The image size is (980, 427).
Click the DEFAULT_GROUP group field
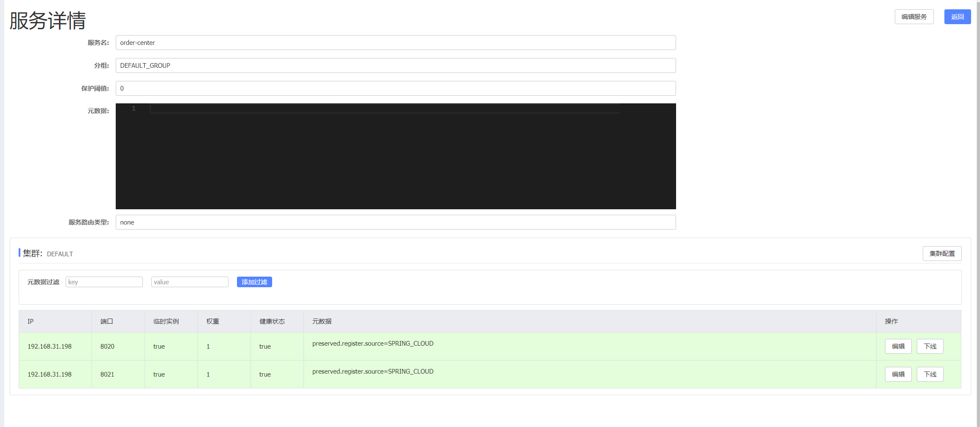click(x=395, y=66)
